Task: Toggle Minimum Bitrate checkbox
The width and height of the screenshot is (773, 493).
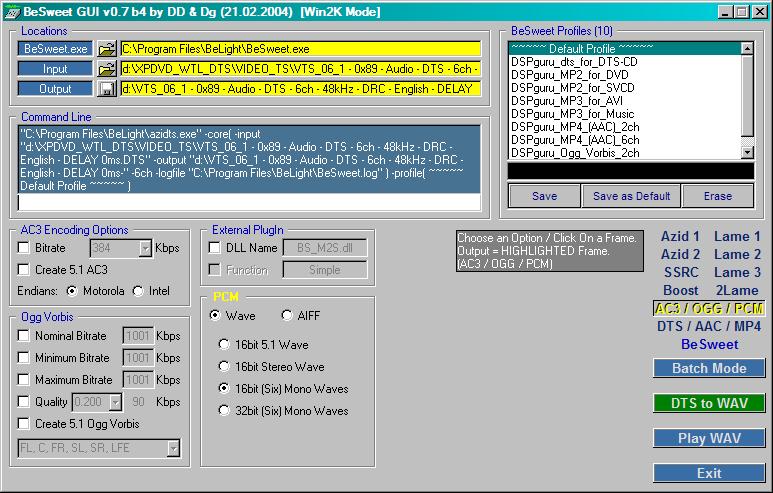Action: coord(23,357)
